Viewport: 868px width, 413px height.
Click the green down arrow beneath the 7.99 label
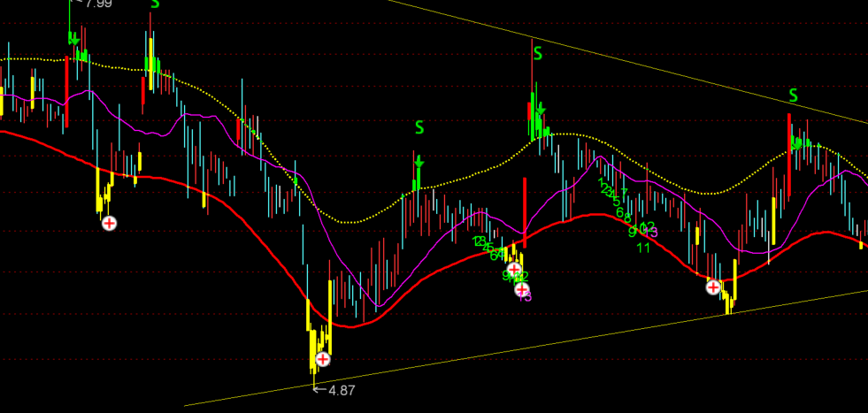[73, 39]
